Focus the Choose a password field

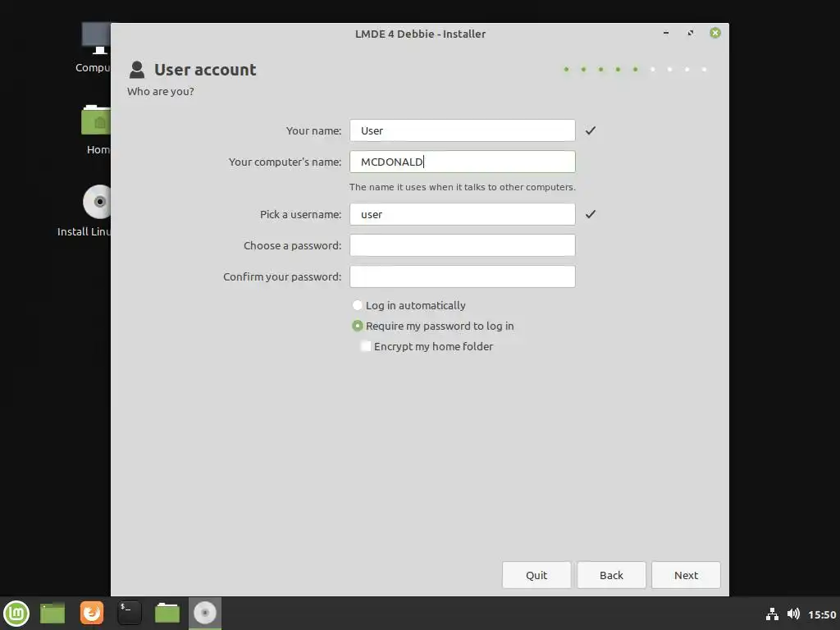pyautogui.click(x=463, y=245)
